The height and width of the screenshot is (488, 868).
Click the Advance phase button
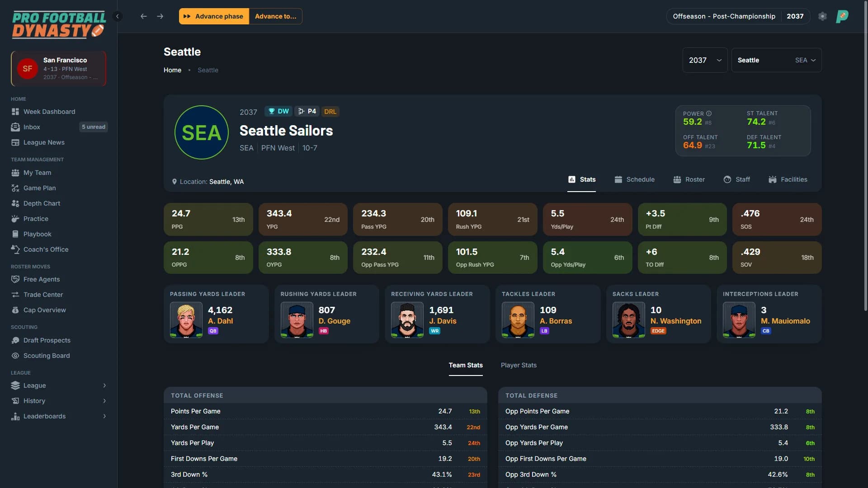click(214, 16)
